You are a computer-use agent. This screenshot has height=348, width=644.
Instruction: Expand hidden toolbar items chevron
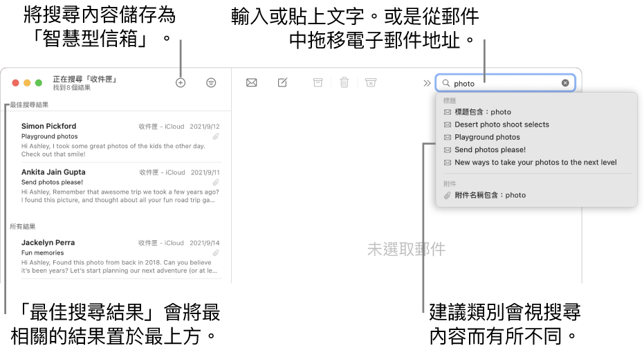pyautogui.click(x=427, y=84)
